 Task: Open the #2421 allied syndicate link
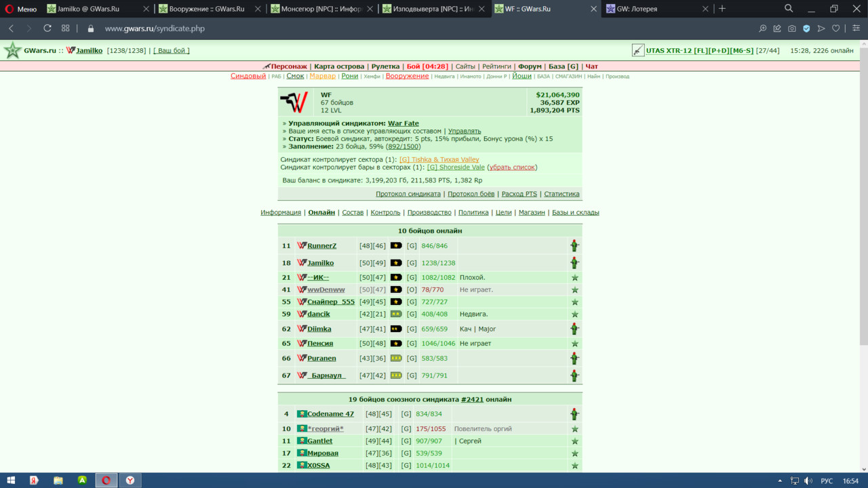472,399
